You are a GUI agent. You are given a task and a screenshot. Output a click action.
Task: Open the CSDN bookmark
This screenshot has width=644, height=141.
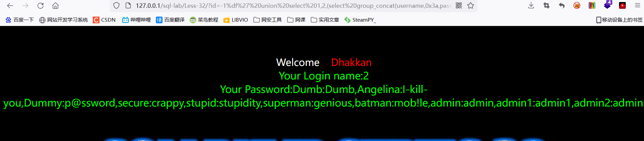[x=104, y=20]
